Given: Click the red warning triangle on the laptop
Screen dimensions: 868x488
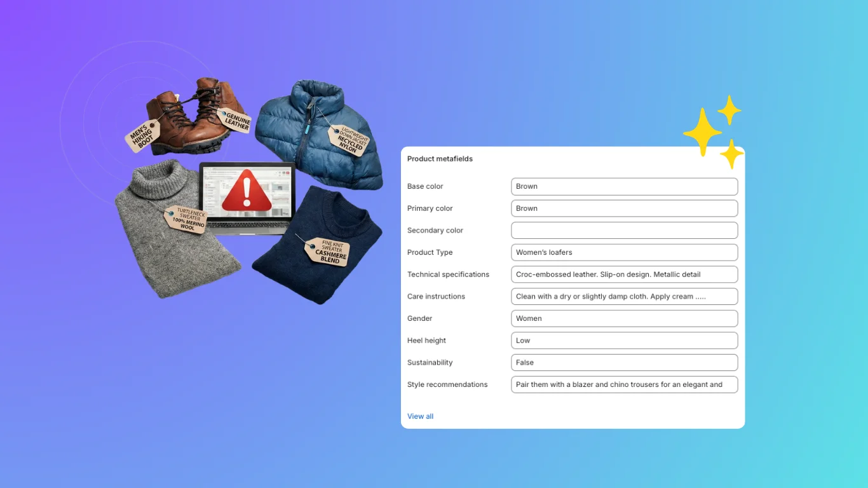Looking at the screenshot, I should tap(247, 191).
